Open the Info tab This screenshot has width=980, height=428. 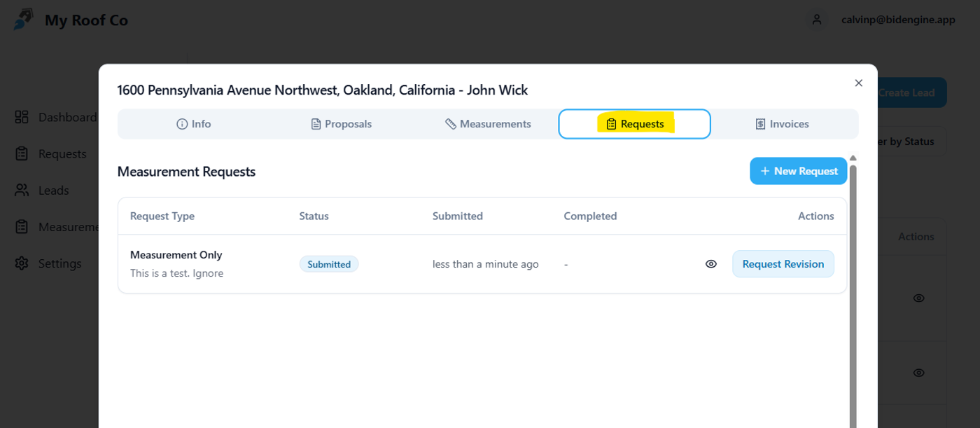click(194, 124)
